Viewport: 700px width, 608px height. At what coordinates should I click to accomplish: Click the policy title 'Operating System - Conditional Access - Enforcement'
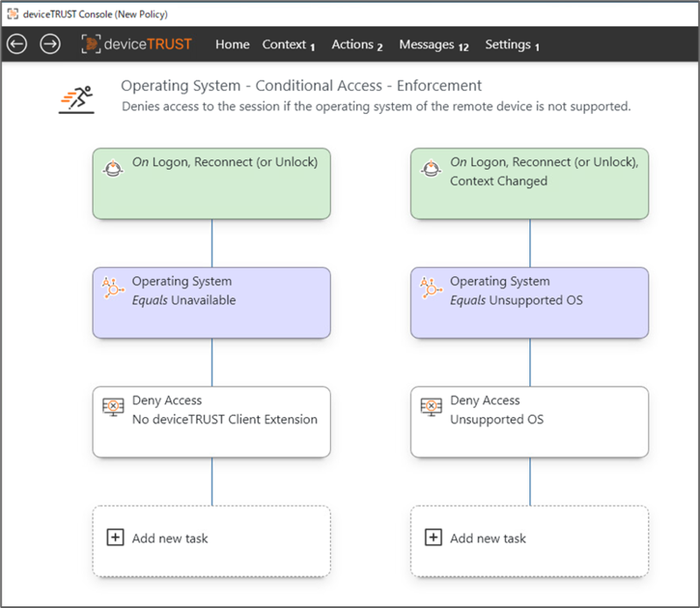[x=301, y=86]
